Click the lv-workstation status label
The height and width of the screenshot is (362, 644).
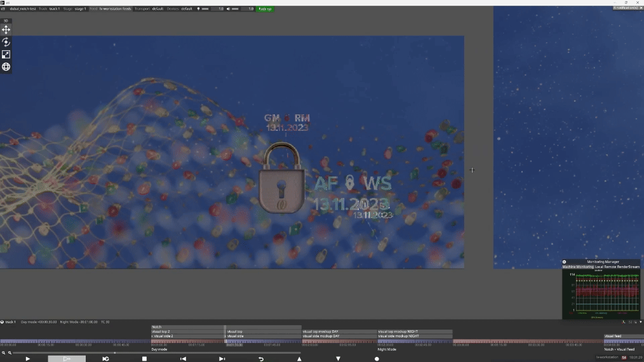tap(607, 358)
